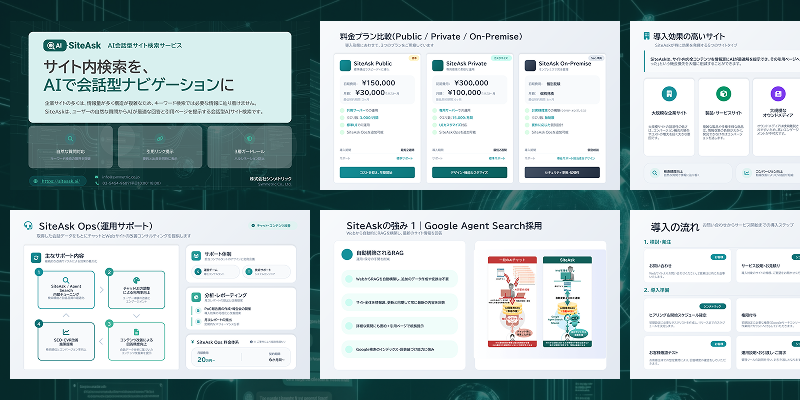Click the phone icon beside the contact number

click(x=96, y=183)
